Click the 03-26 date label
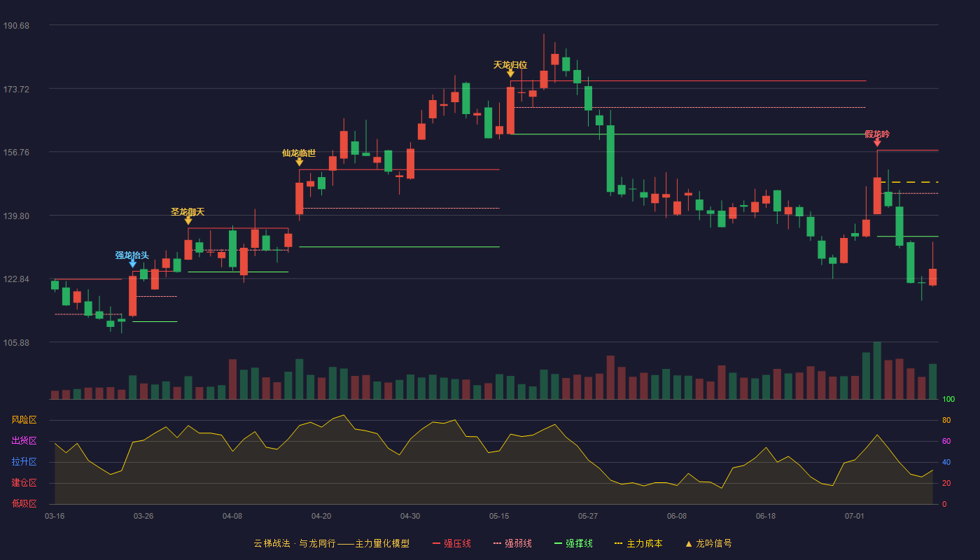 click(x=143, y=516)
